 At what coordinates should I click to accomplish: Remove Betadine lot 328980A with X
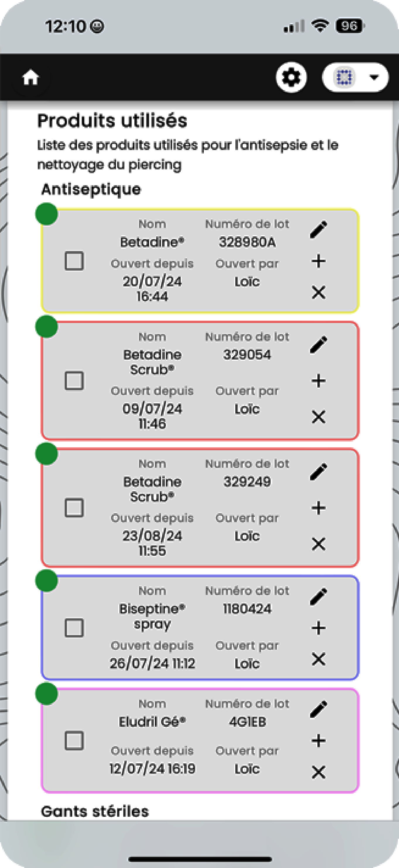tap(318, 292)
